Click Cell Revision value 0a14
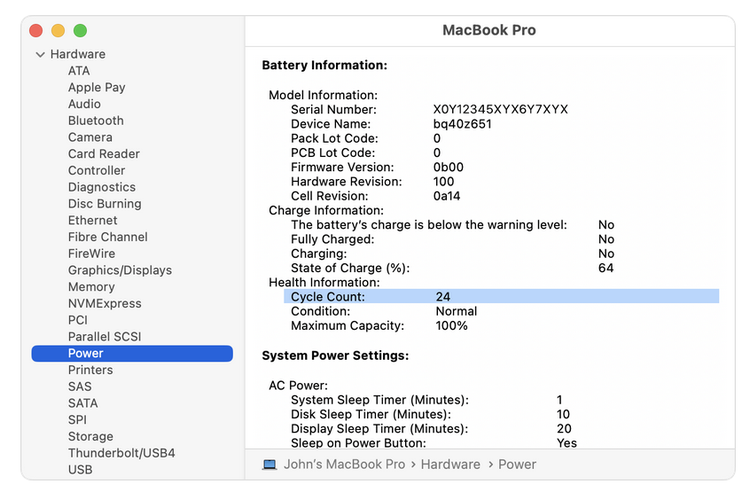This screenshot has width=750, height=500. (446, 196)
